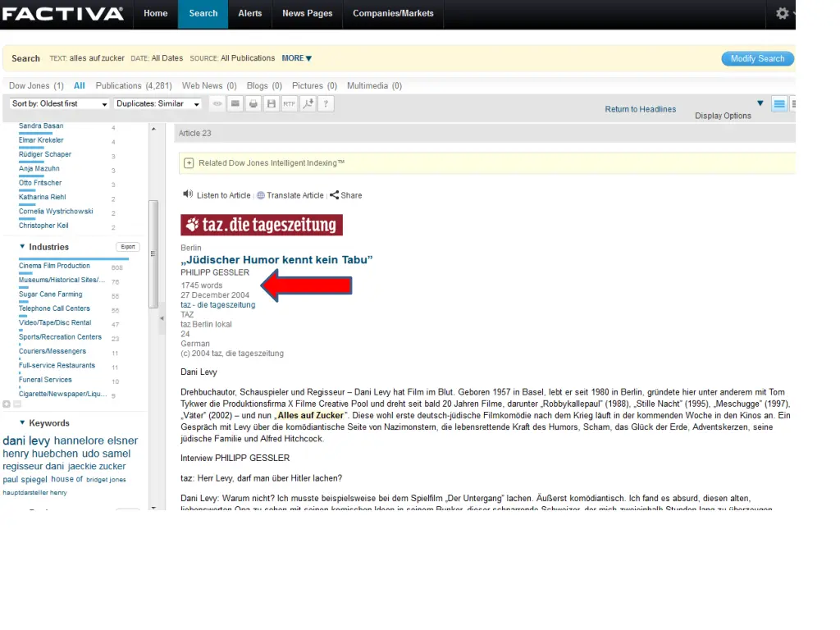Select the hannelore elsner keyword
Viewport: 840px width, 630px height.
96,441
